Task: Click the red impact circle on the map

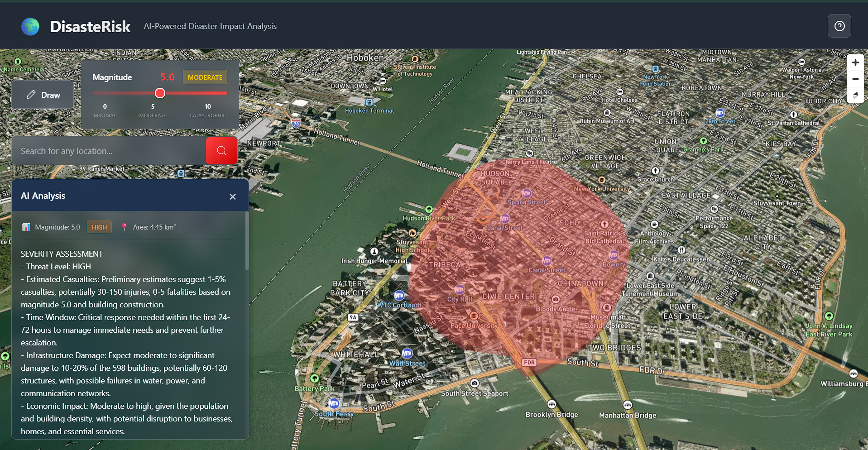Action: (519, 267)
